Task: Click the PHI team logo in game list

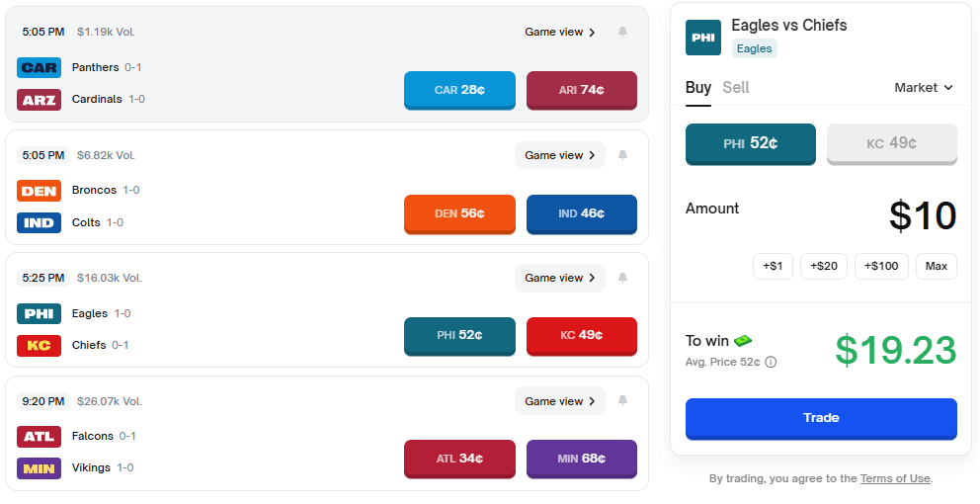Action: click(39, 314)
